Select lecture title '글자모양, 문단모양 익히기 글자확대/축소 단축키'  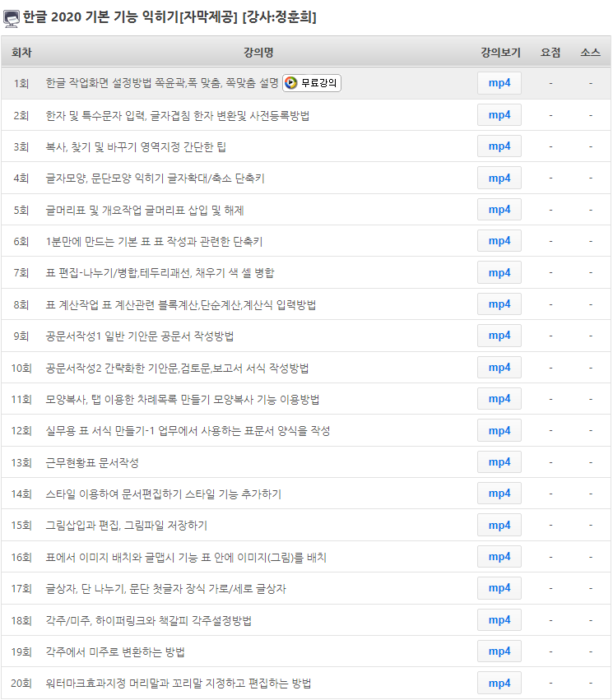(155, 179)
